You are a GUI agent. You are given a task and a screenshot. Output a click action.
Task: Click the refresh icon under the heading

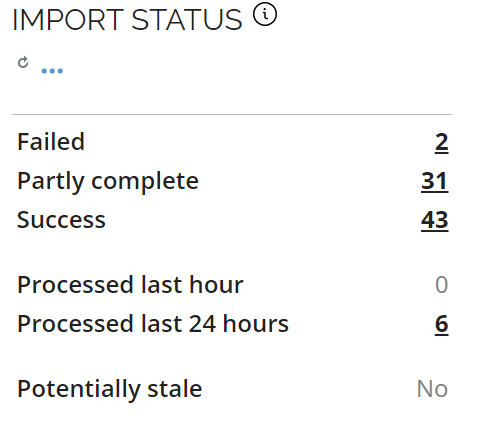pyautogui.click(x=23, y=62)
